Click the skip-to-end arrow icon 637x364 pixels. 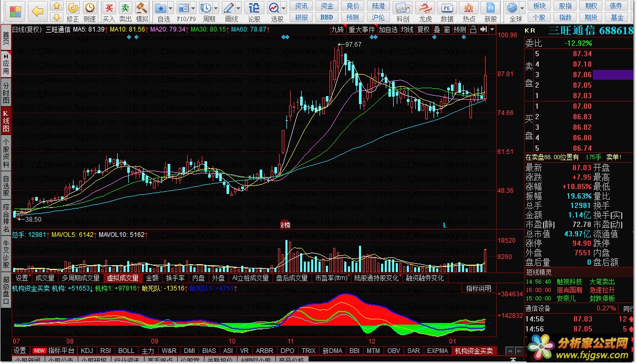coord(483,29)
